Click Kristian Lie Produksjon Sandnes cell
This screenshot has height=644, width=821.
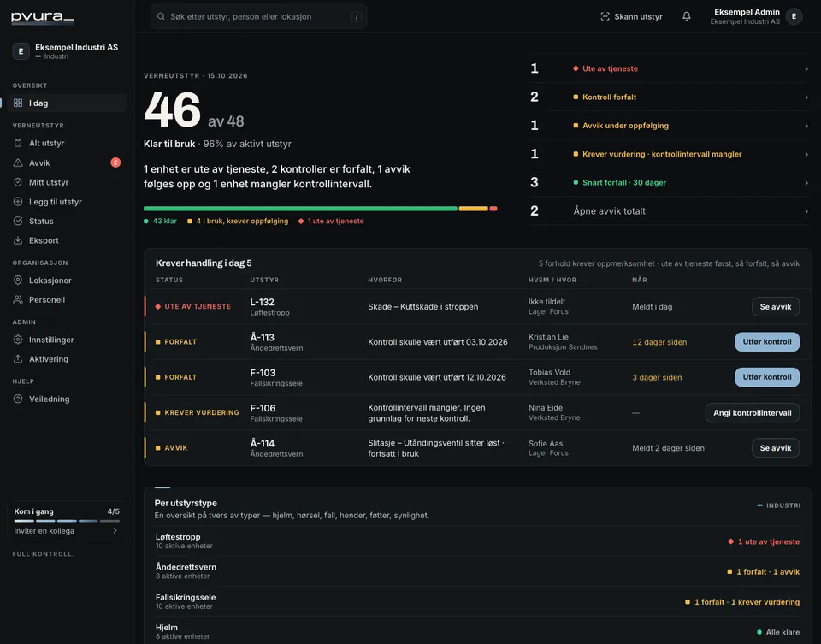(x=563, y=341)
